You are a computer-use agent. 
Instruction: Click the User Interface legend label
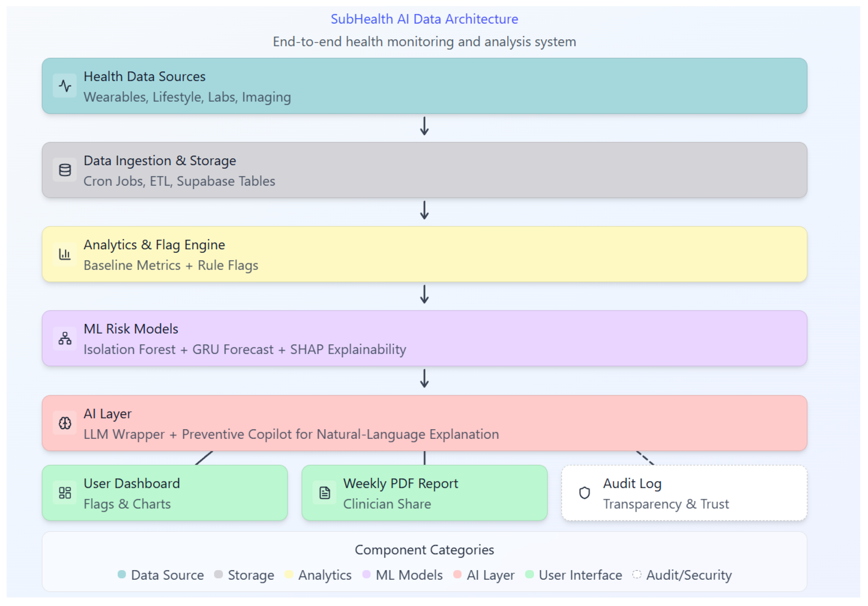pyautogui.click(x=580, y=575)
